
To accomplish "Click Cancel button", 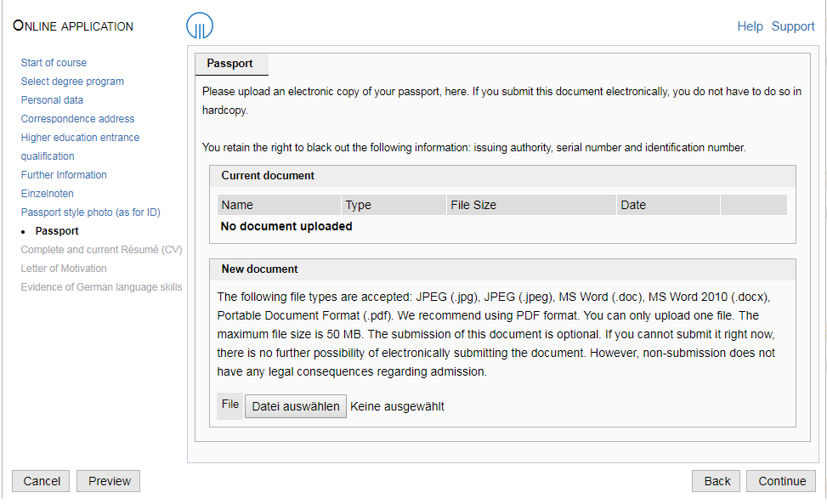I will click(x=41, y=481).
